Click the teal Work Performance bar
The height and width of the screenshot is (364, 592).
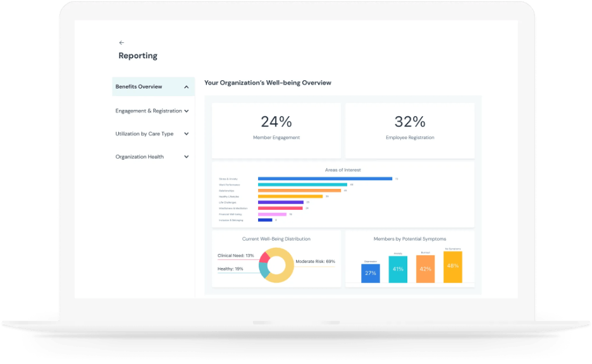coord(302,185)
